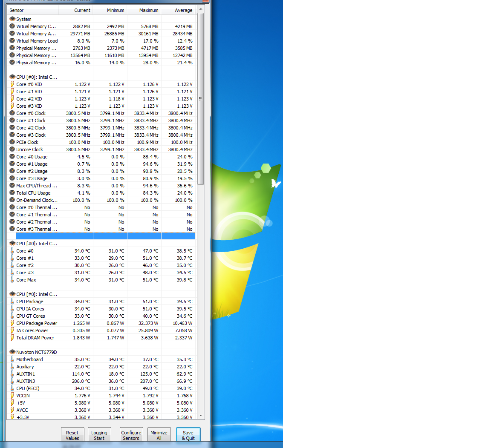Click the Total DRAM Power lightning icon

[x=12, y=338]
